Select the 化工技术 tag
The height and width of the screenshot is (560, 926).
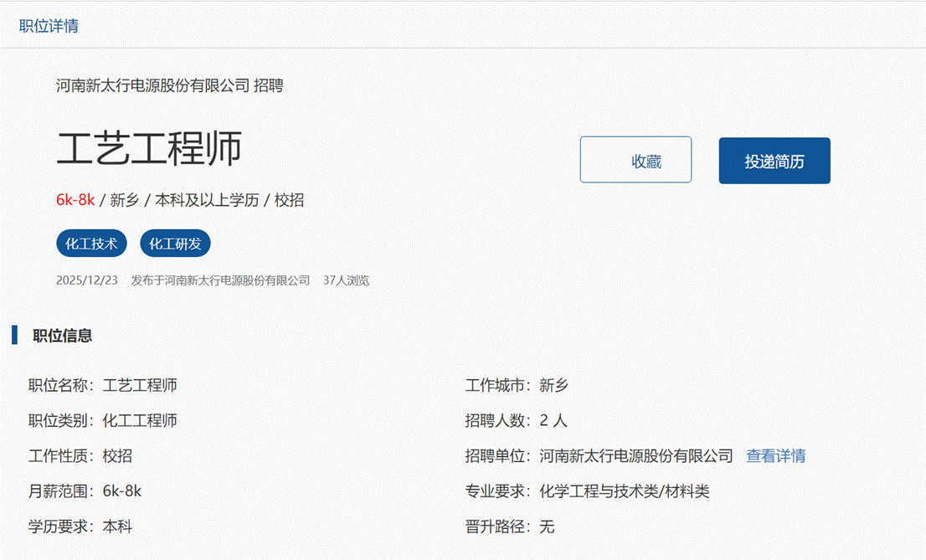point(91,244)
